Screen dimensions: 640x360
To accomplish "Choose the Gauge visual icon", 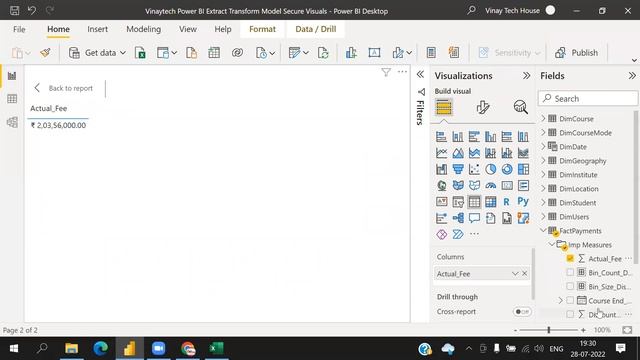I will pyautogui.click(x=491, y=185).
